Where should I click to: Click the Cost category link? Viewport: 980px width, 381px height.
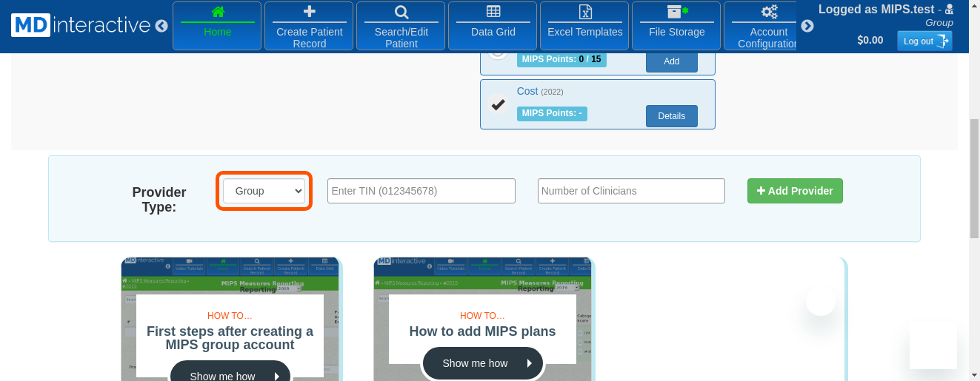pos(527,91)
